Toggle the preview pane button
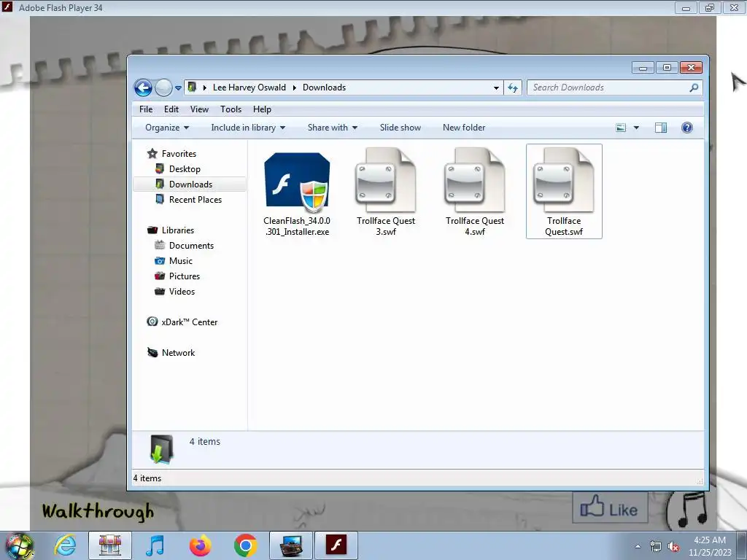 pyautogui.click(x=661, y=128)
